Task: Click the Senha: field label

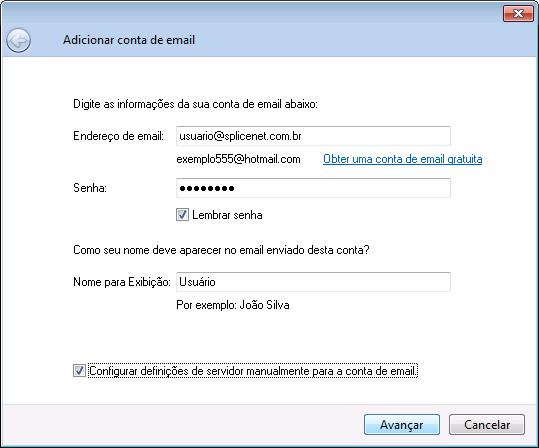Action: [90, 188]
